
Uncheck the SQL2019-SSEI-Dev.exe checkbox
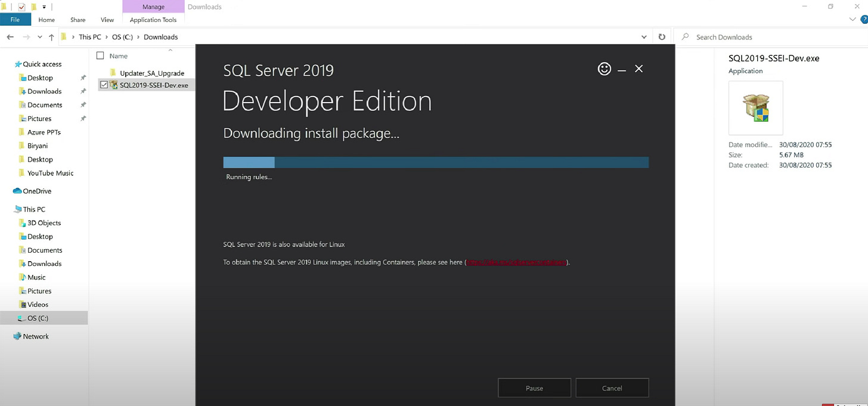click(x=104, y=85)
